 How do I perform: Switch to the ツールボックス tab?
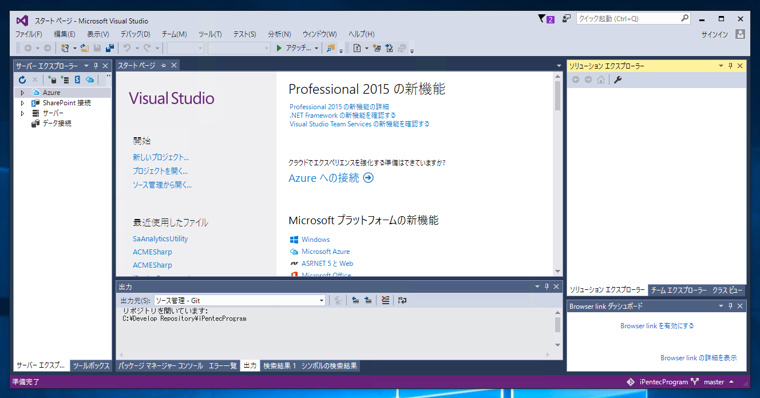click(91, 366)
